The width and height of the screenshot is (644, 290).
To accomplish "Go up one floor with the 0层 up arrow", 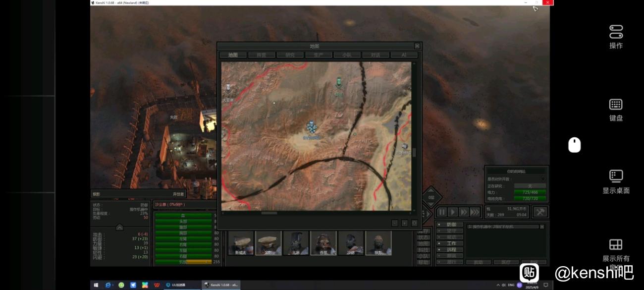I will point(431,190).
